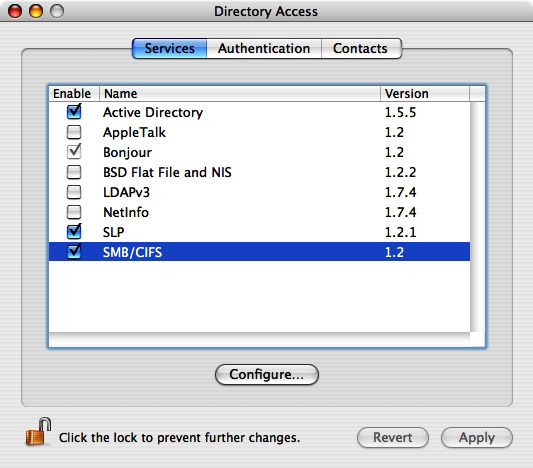Sort list by the Version column header

(425, 93)
